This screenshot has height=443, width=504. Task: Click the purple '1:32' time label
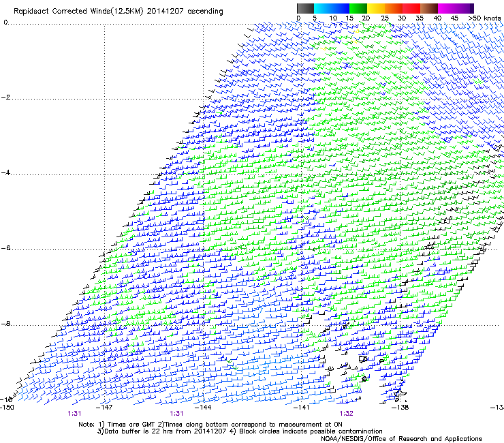click(x=346, y=414)
